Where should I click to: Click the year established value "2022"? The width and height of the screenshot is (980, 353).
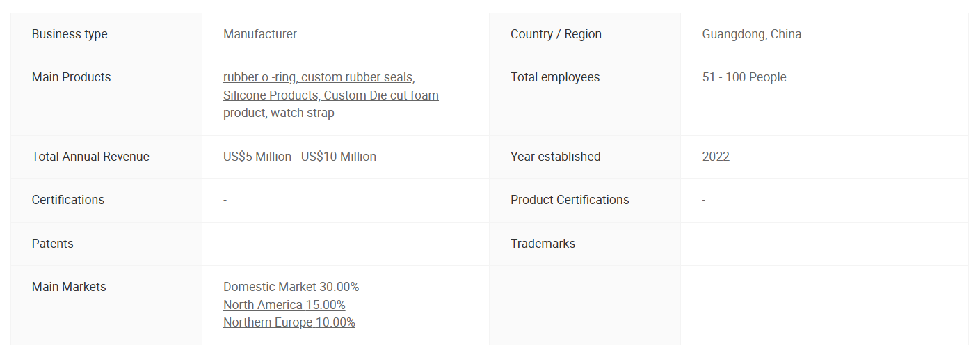point(716,157)
